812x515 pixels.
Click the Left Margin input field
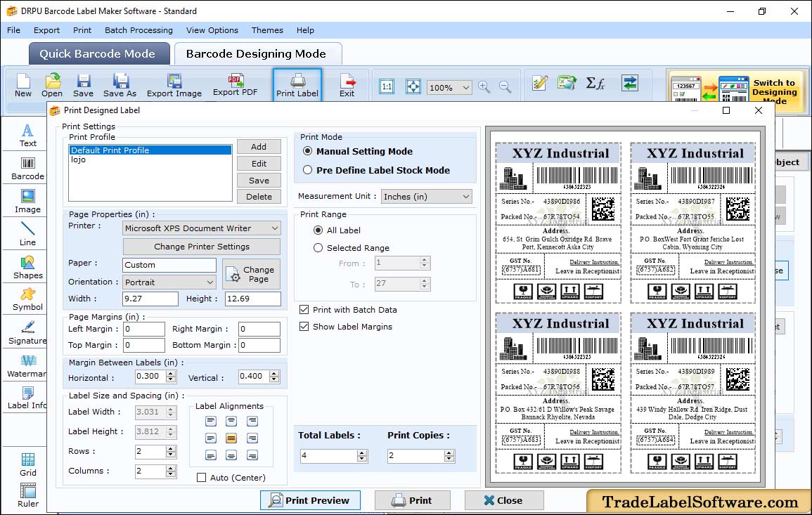pos(144,330)
